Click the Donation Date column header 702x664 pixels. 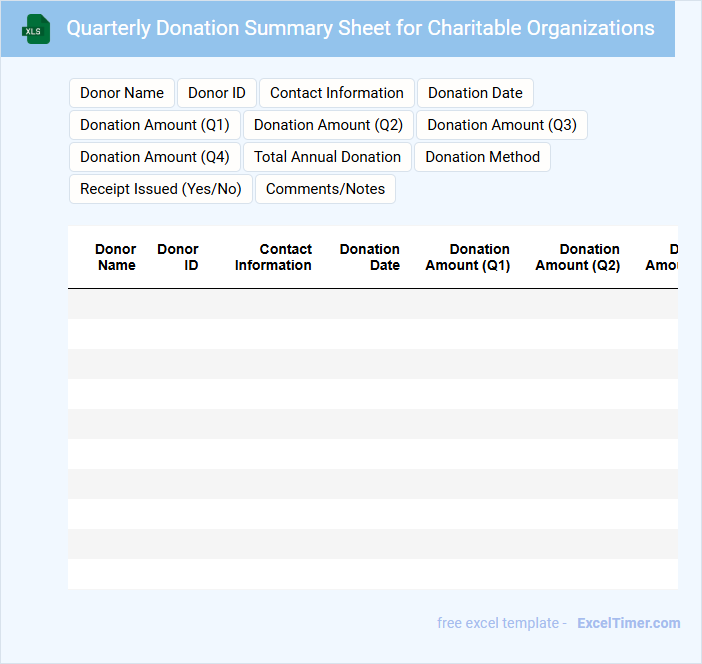pyautogui.click(x=370, y=257)
